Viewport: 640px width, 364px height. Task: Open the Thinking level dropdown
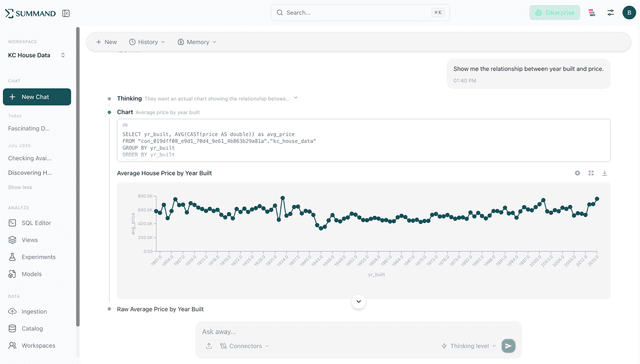pyautogui.click(x=469, y=346)
